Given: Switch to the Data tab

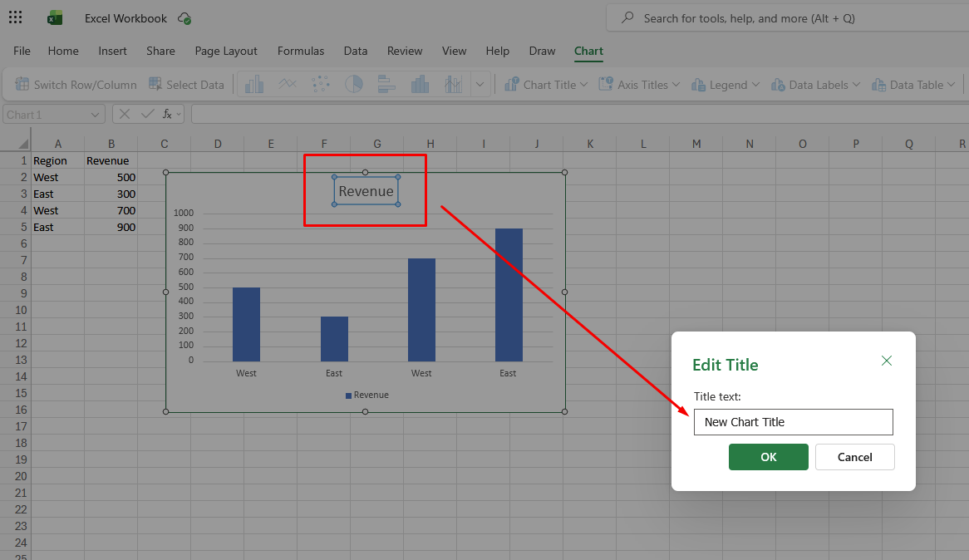Looking at the screenshot, I should click(356, 51).
